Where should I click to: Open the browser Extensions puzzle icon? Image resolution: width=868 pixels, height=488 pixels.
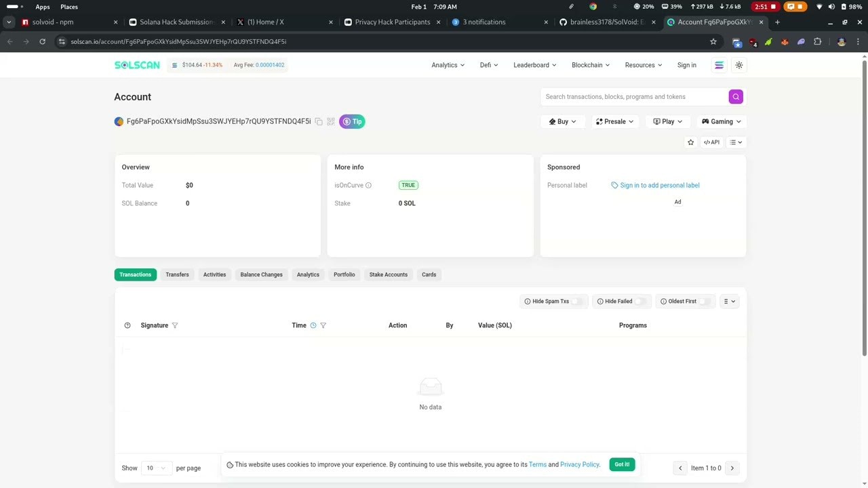tap(817, 41)
